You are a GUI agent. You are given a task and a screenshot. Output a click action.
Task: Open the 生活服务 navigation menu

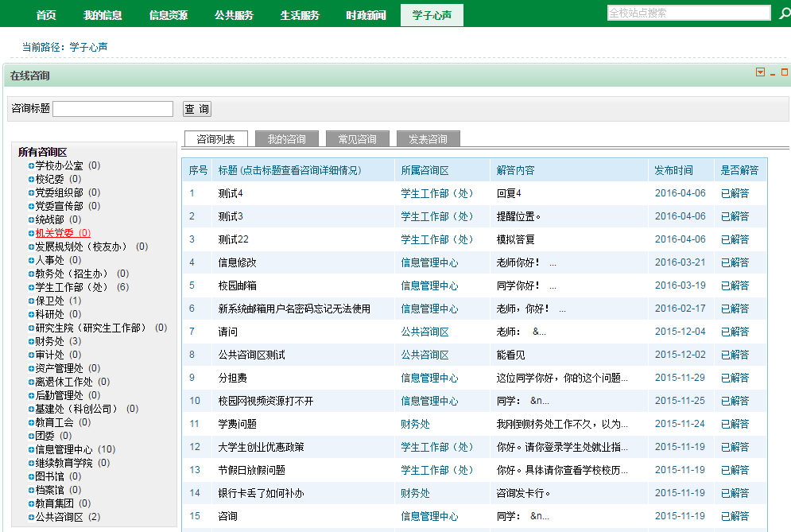click(300, 15)
